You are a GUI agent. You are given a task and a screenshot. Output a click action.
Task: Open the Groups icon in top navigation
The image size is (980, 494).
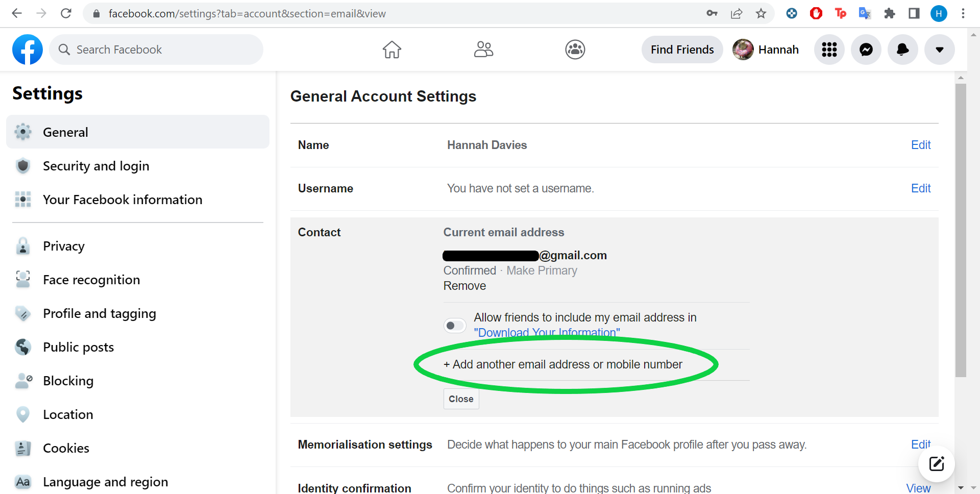point(575,50)
